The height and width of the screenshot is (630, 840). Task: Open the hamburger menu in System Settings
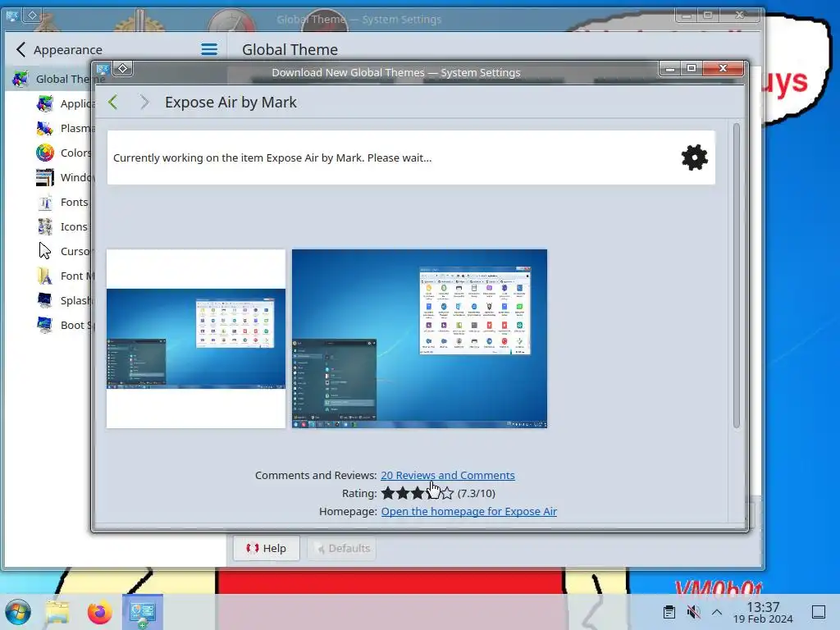tap(209, 50)
